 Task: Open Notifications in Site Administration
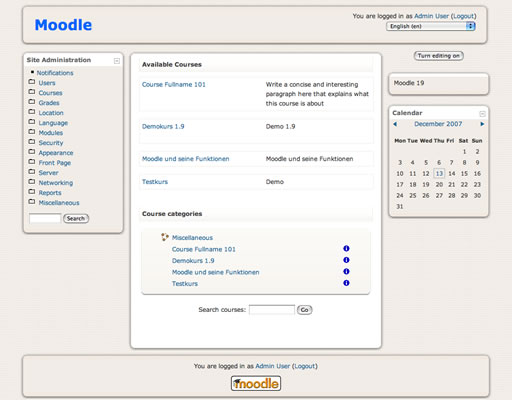(x=55, y=73)
